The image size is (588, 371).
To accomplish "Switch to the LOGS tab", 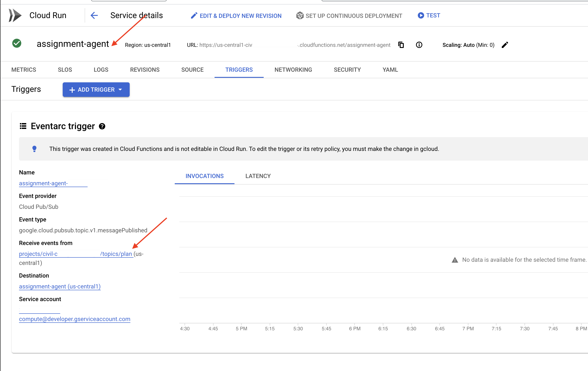I will pyautogui.click(x=101, y=69).
